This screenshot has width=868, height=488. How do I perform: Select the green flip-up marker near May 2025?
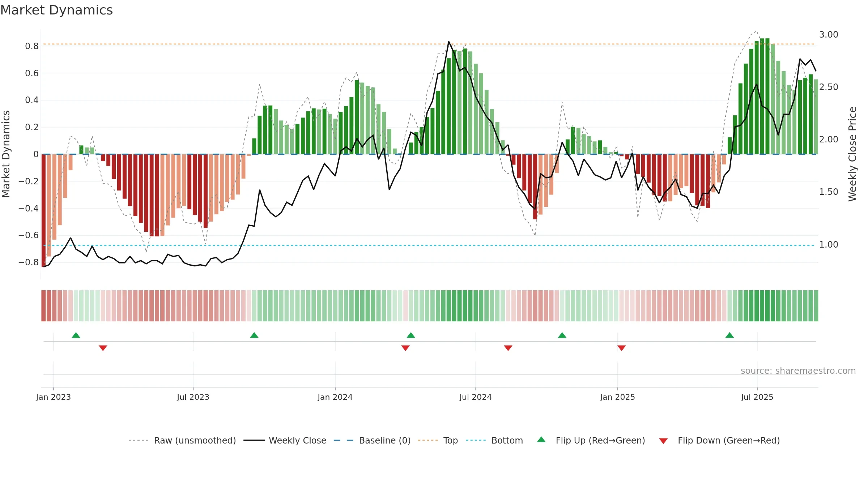pyautogui.click(x=729, y=335)
